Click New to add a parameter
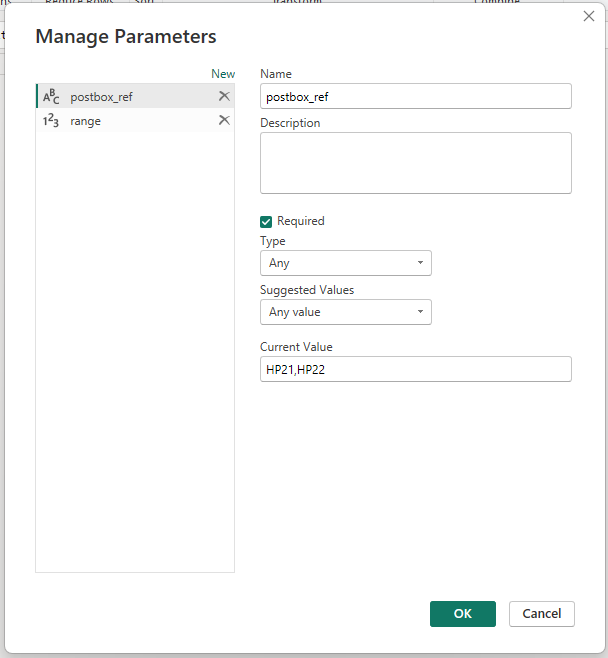Screen dimensions: 608x658 [223, 74]
